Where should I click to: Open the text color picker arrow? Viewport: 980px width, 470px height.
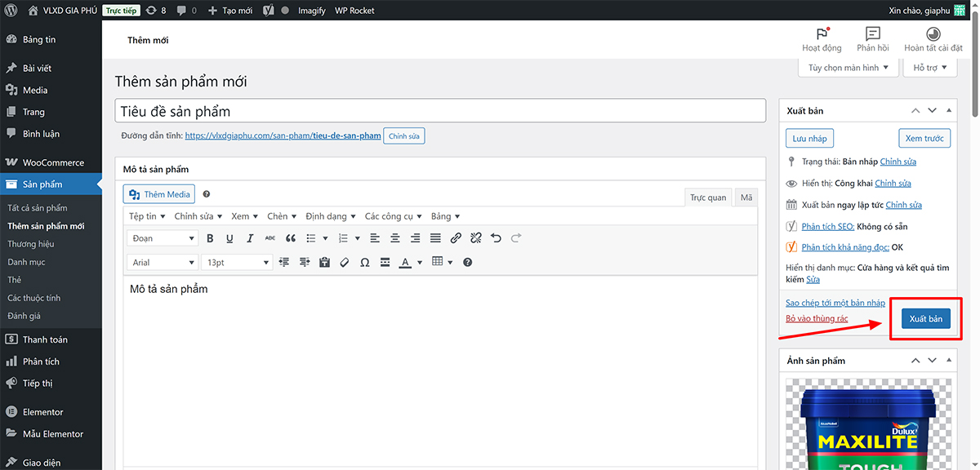(x=420, y=263)
